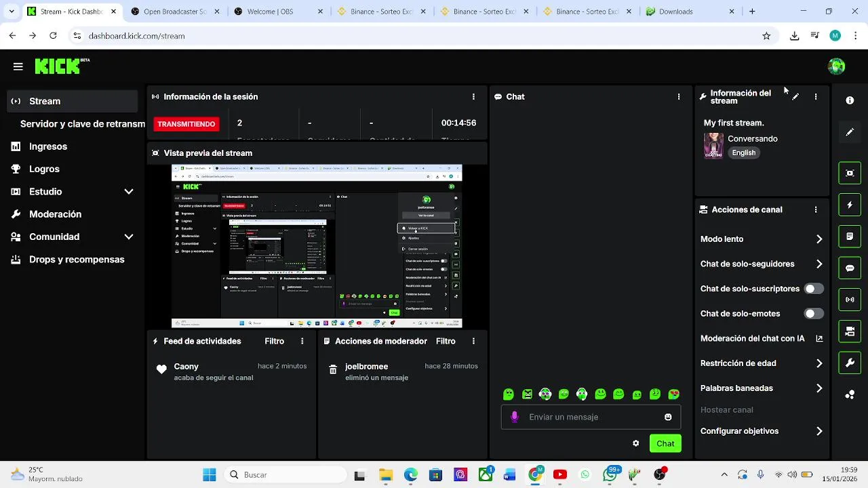Image resolution: width=868 pixels, height=488 pixels.
Task: Toggle channel actions camera icon in sidebar
Action: (x=850, y=331)
